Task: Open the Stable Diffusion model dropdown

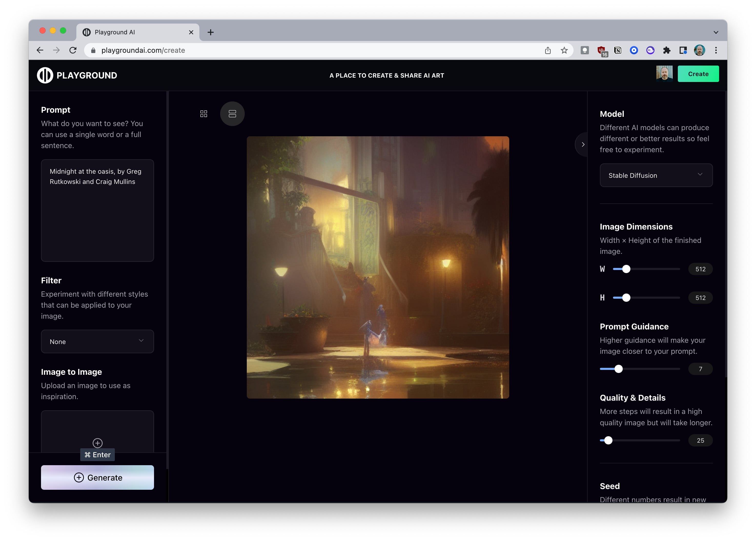Action: pyautogui.click(x=655, y=175)
